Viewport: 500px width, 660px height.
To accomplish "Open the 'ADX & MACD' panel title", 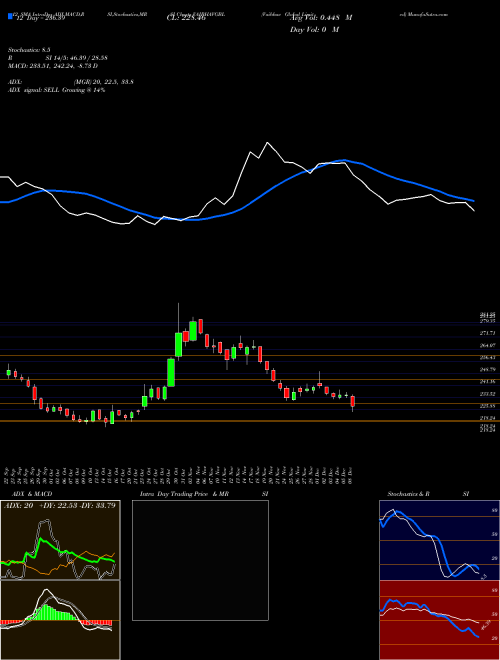I will coord(32,494).
